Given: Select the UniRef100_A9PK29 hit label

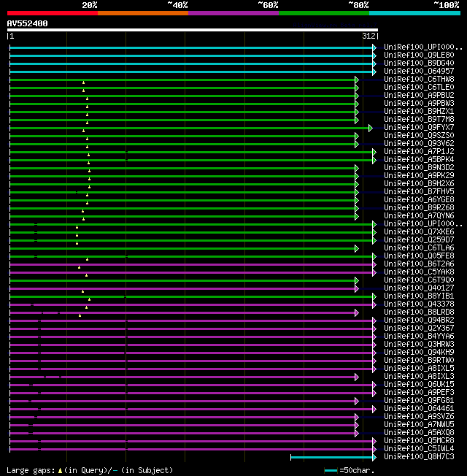Looking at the screenshot, I should coord(419,175).
